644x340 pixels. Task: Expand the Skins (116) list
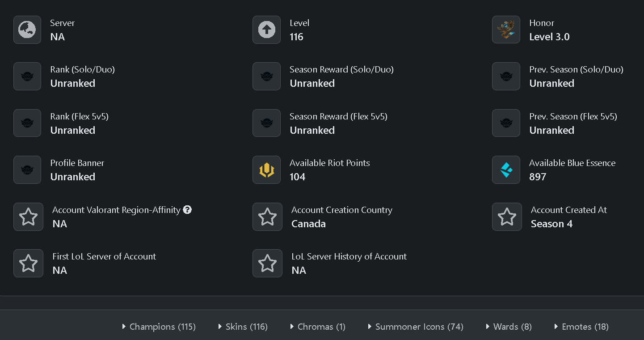[x=243, y=327]
